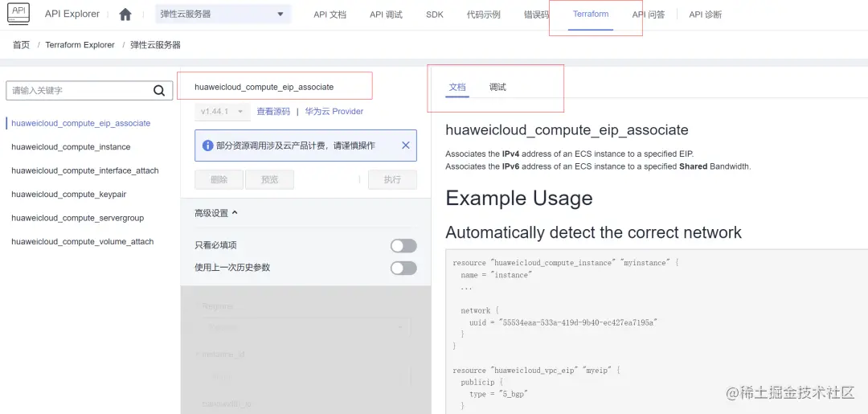Click the 删除 button
Image resolution: width=868 pixels, height=414 pixels.
(219, 180)
